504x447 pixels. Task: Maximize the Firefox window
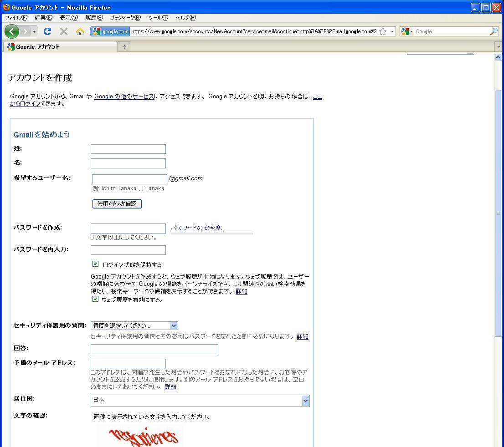(x=486, y=7)
